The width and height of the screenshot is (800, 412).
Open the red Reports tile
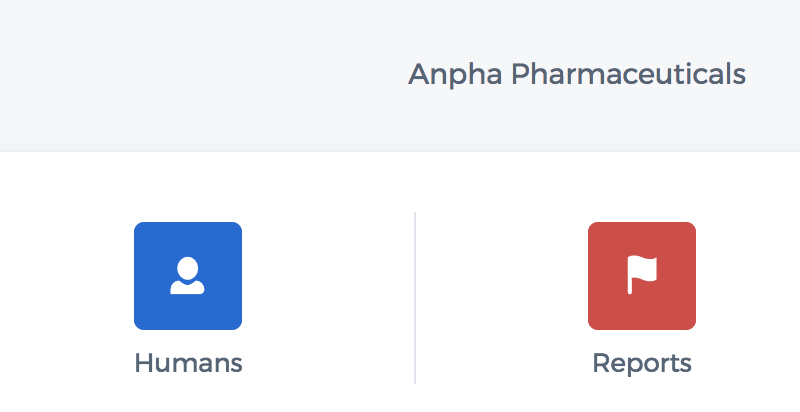click(x=642, y=276)
